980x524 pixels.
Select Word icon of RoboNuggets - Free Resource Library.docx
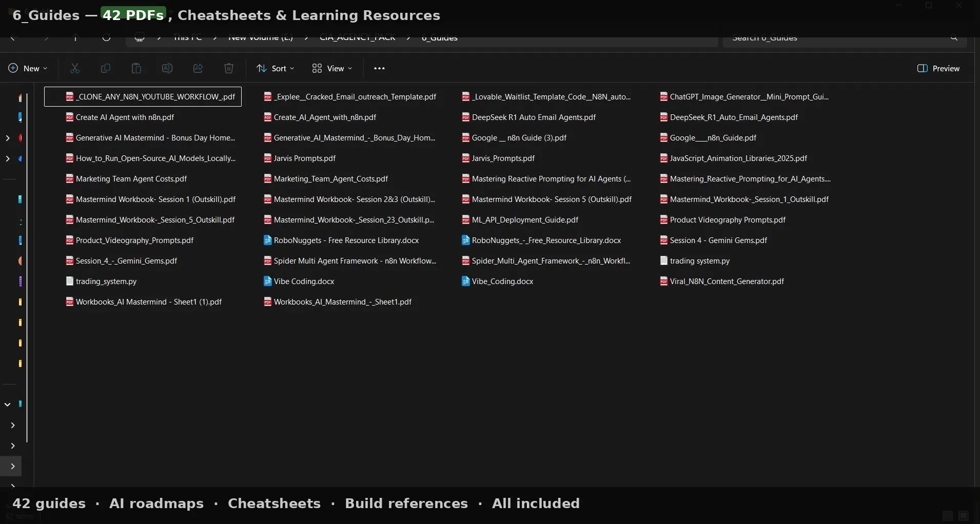[x=268, y=240]
